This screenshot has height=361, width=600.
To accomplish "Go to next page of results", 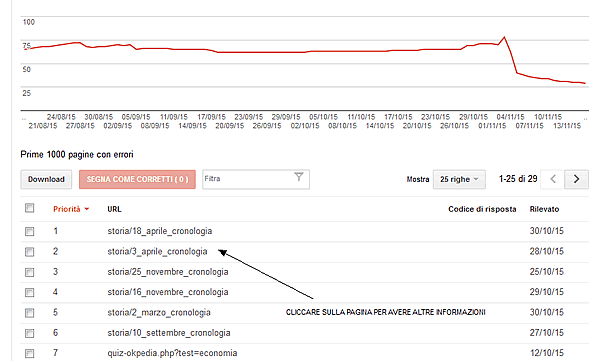I will 576,179.
